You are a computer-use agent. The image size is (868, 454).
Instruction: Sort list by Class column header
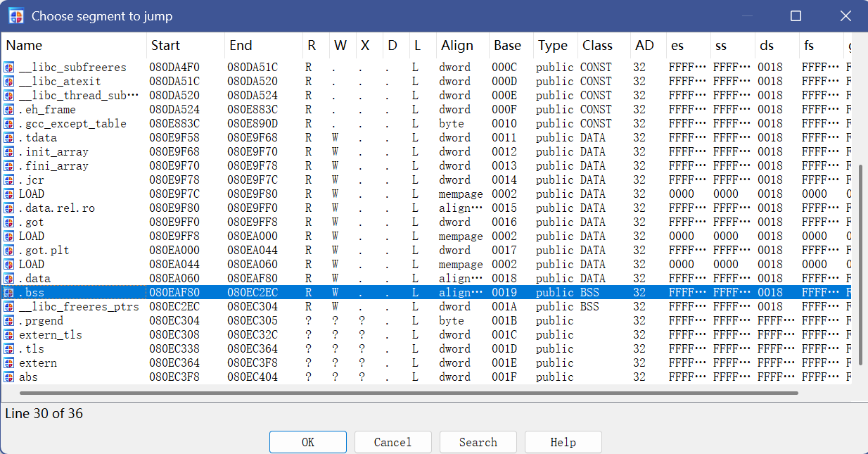(597, 46)
